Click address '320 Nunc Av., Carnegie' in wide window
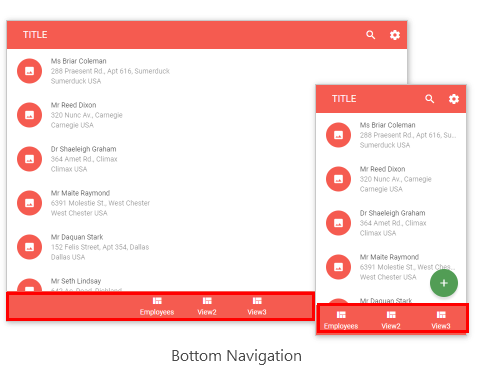The image size is (483, 378). (87, 115)
